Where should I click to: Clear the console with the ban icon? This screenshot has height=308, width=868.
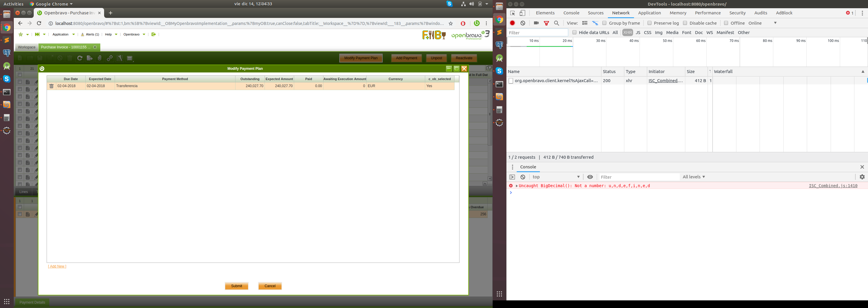click(523, 177)
